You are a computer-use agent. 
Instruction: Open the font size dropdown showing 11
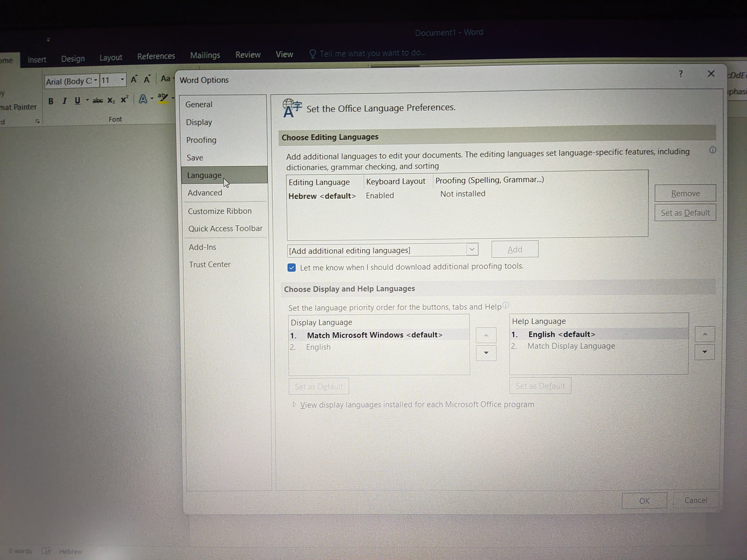tap(122, 80)
